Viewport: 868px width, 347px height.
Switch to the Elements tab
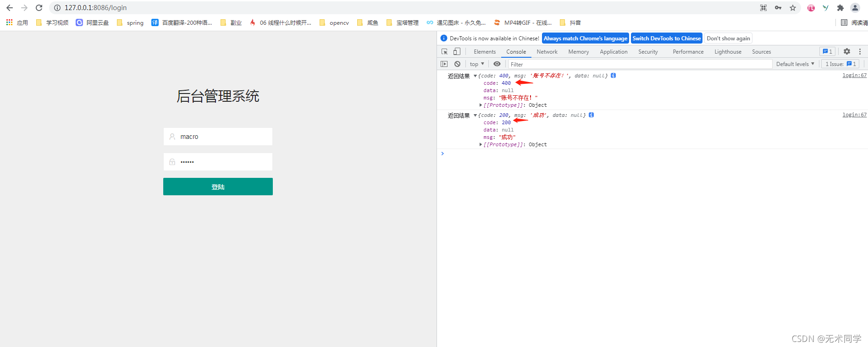pyautogui.click(x=485, y=52)
